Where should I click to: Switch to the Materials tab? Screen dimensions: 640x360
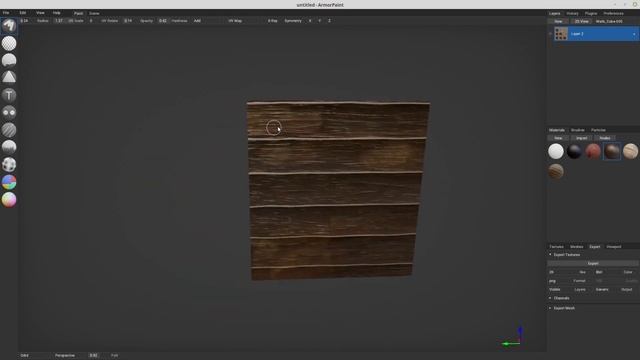pyautogui.click(x=557, y=130)
